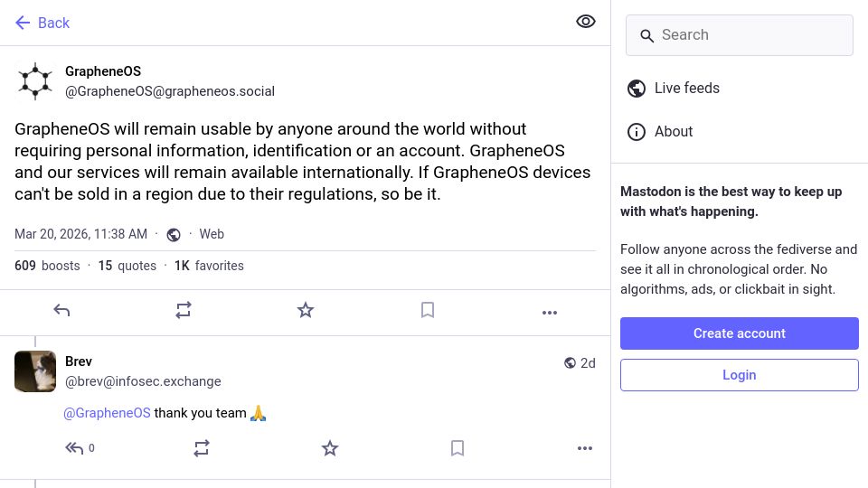Viewport: 868px width, 488px height.
Task: Bookmark the GrapheneOS post
Action: [428, 310]
